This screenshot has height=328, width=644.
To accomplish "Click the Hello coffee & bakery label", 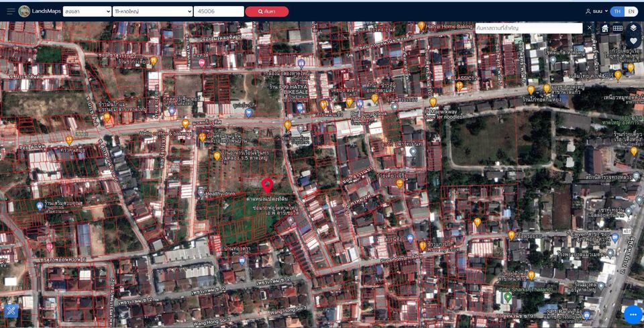I will click(166, 133).
